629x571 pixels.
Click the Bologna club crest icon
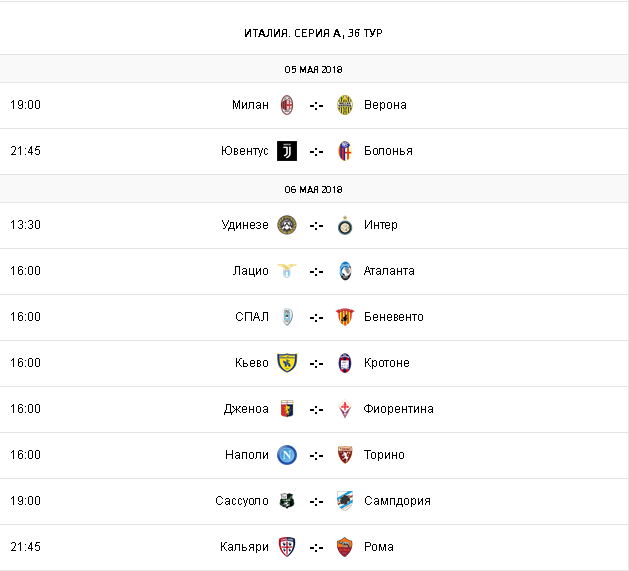[x=345, y=151]
